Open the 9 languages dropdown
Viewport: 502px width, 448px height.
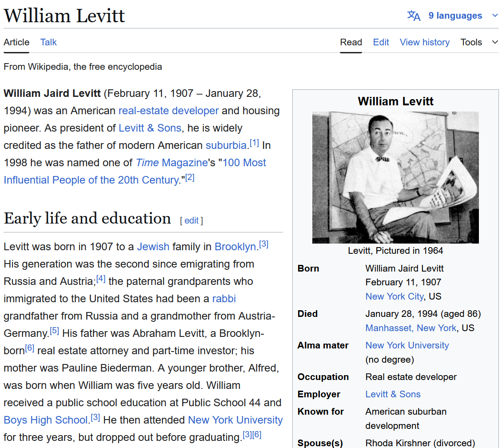[455, 16]
